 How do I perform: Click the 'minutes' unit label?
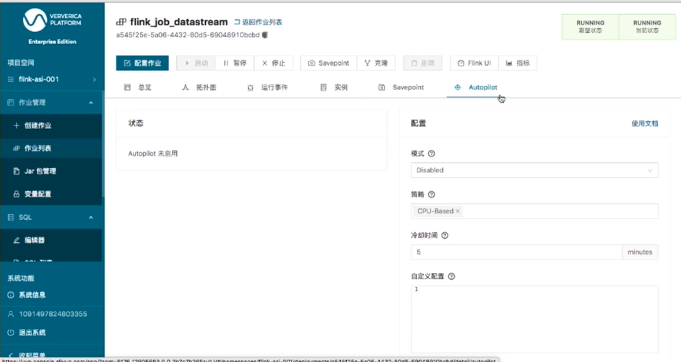(640, 252)
